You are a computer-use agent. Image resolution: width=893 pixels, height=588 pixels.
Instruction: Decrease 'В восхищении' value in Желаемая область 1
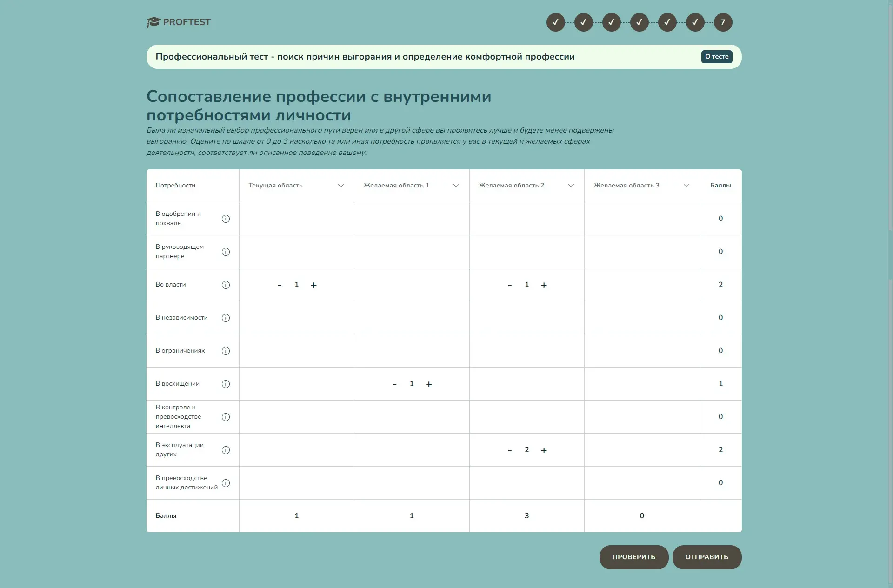pyautogui.click(x=394, y=384)
